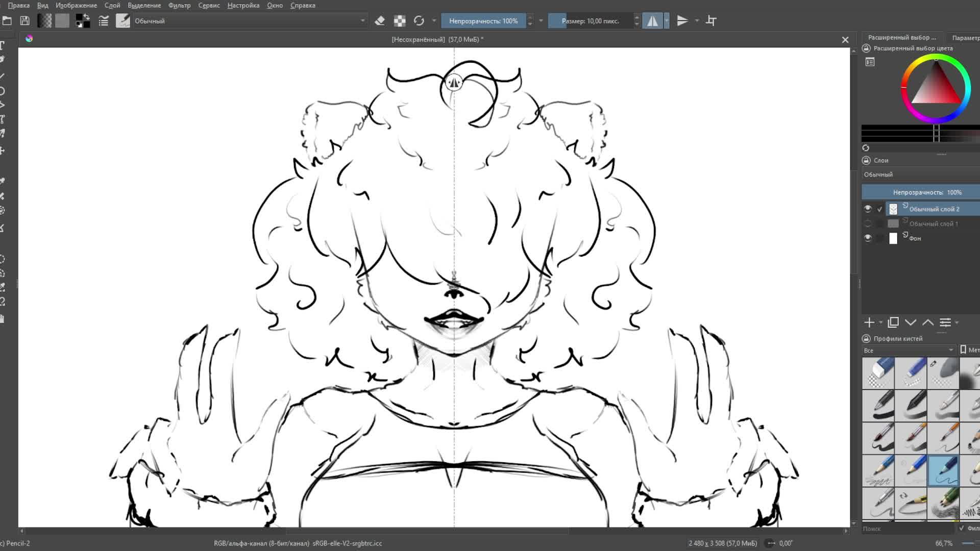Select the Polyline tool in toolbox
Image resolution: width=980 pixels, height=551 pixels.
point(2,105)
